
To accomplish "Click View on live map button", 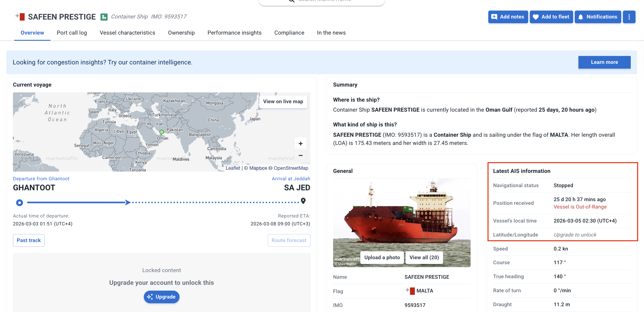I will click(x=283, y=102).
